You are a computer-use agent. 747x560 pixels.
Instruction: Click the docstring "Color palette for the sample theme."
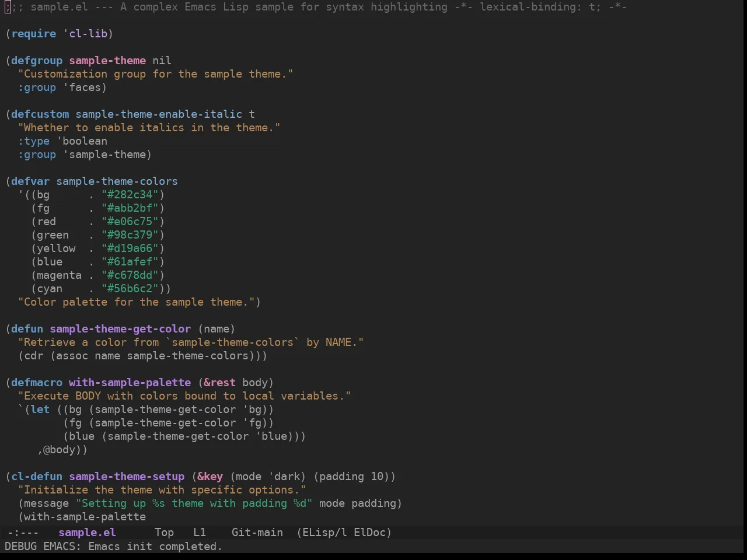pyautogui.click(x=137, y=302)
